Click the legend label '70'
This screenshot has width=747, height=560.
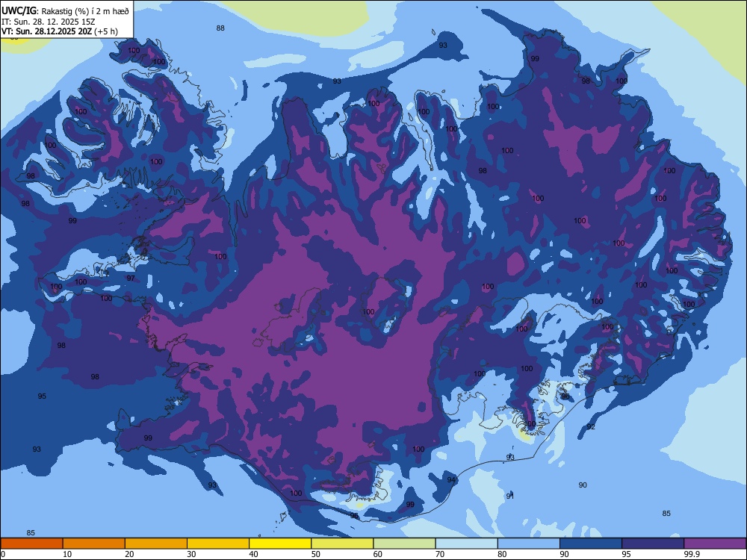tap(440, 554)
